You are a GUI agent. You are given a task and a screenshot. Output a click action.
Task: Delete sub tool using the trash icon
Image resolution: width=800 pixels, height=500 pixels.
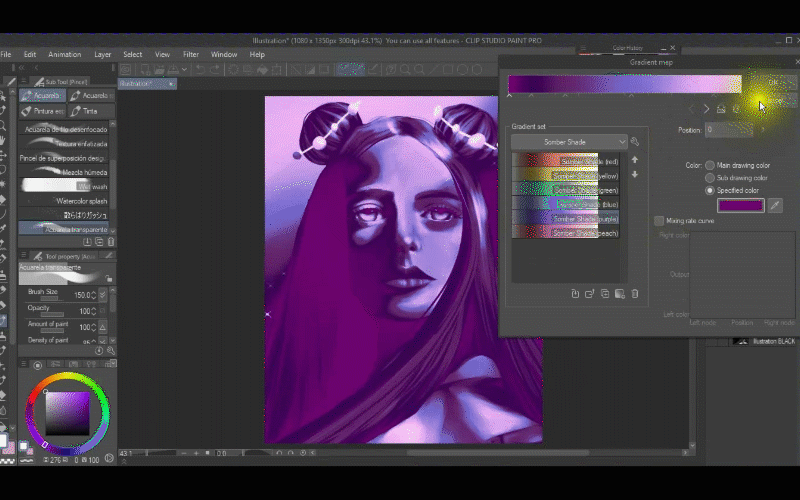coord(110,241)
